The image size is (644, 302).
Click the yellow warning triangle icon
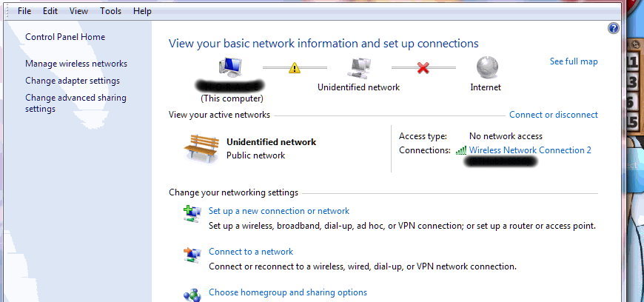pyautogui.click(x=295, y=68)
